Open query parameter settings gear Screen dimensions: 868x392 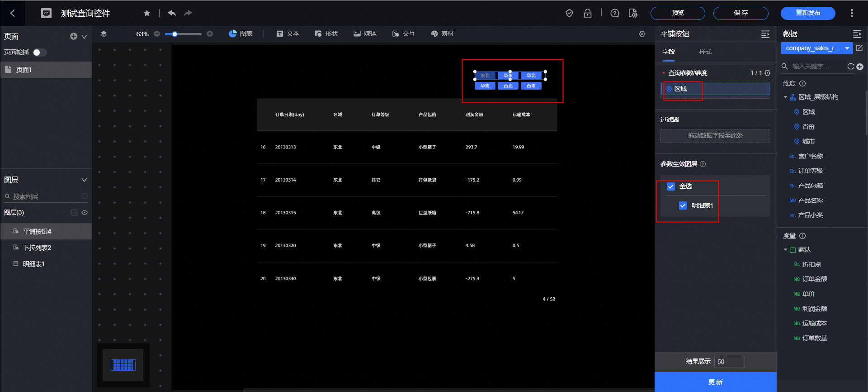768,73
